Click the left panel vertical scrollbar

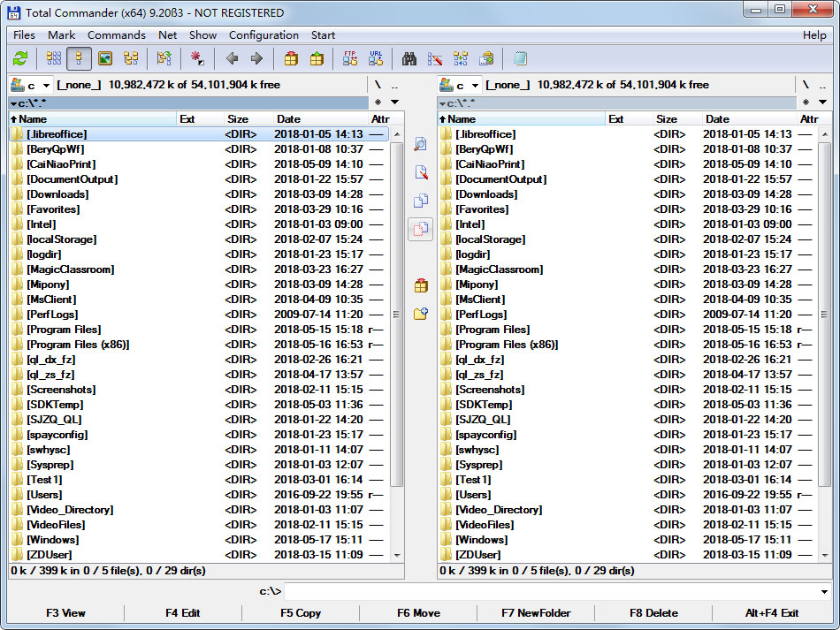coord(396,345)
